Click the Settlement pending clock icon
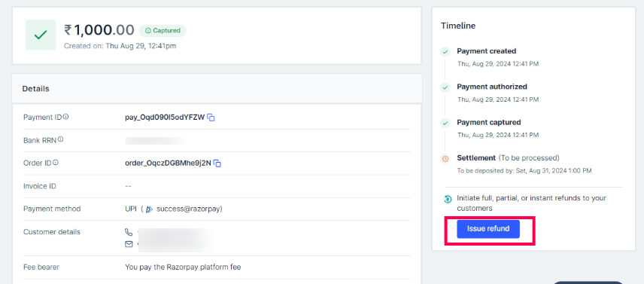 coord(445,159)
